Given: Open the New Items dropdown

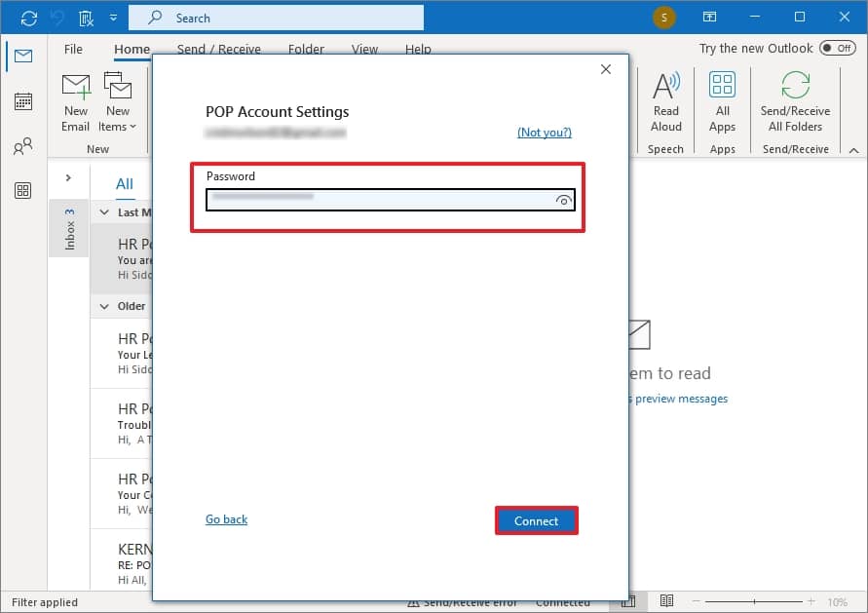Looking at the screenshot, I should (x=117, y=103).
